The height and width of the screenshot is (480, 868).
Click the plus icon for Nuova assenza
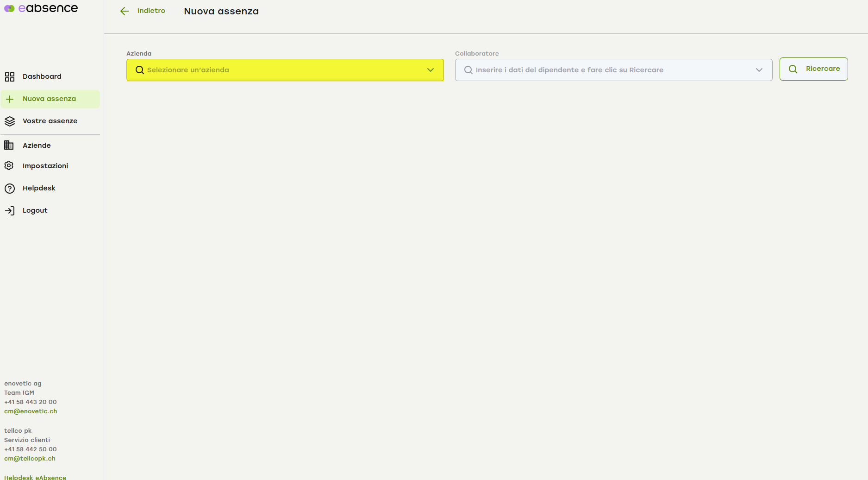point(9,99)
